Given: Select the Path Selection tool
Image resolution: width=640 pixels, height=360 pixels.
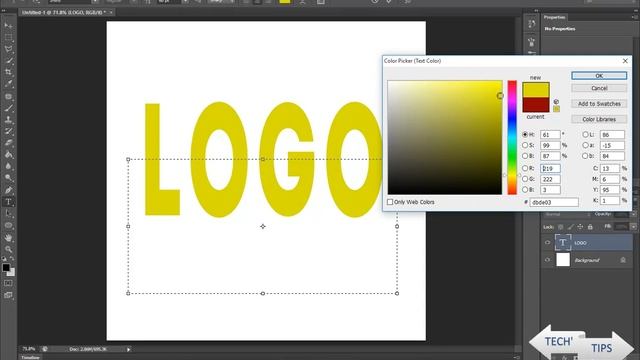Looking at the screenshot, I should pyautogui.click(x=8, y=213).
